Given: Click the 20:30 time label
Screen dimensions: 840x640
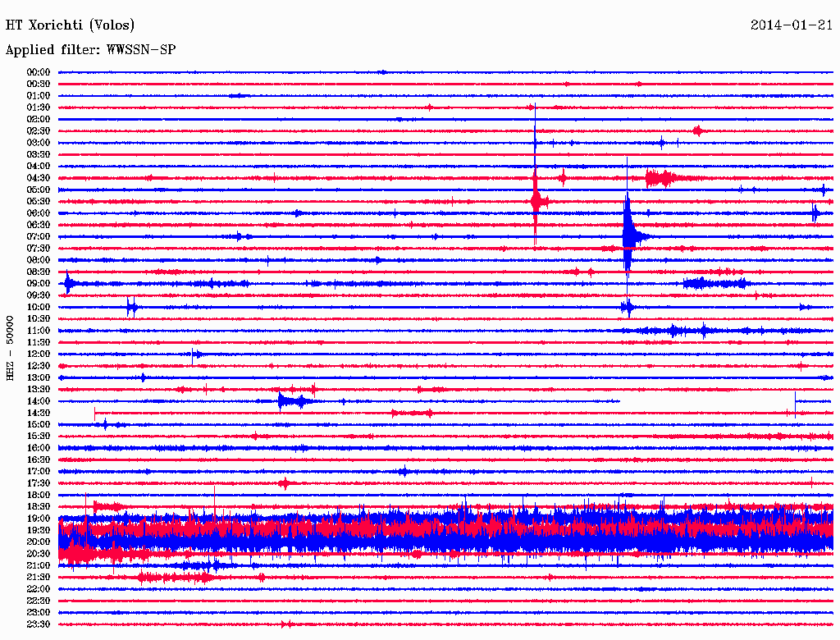Looking at the screenshot, I should 39,554.
